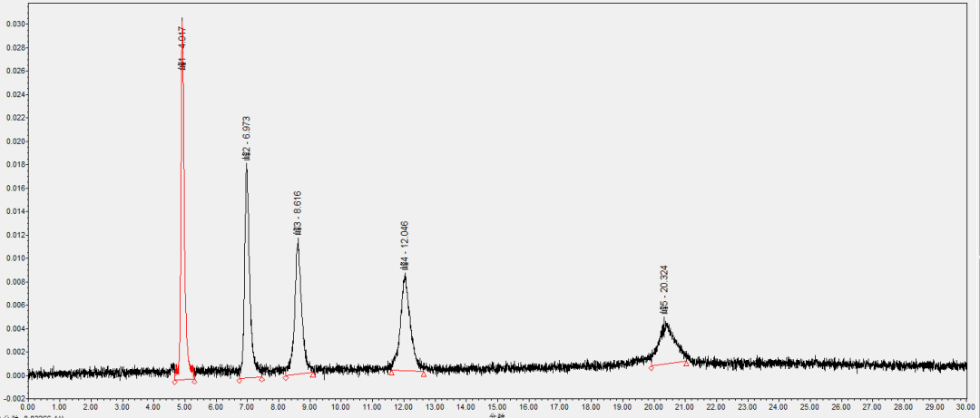The height and width of the screenshot is (418, 980).
Task: Select peak 4 baseline start triangle marker
Action: pos(391,373)
